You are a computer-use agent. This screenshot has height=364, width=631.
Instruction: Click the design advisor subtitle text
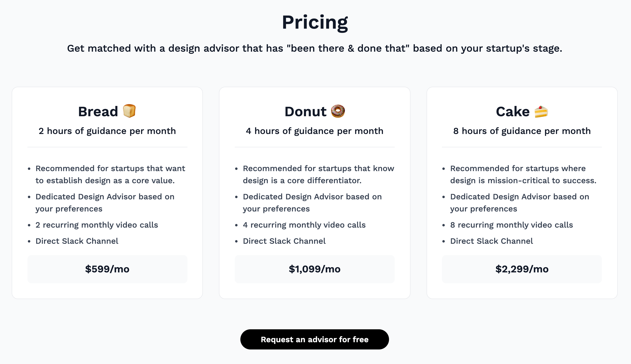(315, 48)
